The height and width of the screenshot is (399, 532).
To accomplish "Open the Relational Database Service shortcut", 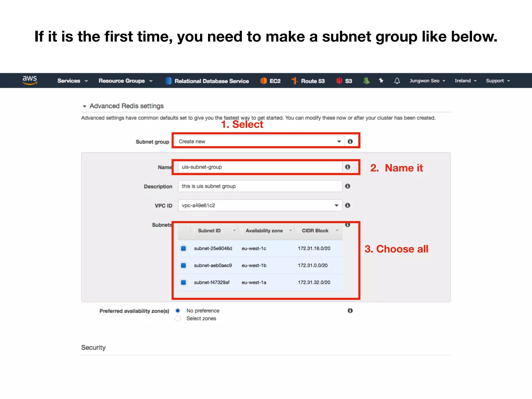I will tap(207, 81).
